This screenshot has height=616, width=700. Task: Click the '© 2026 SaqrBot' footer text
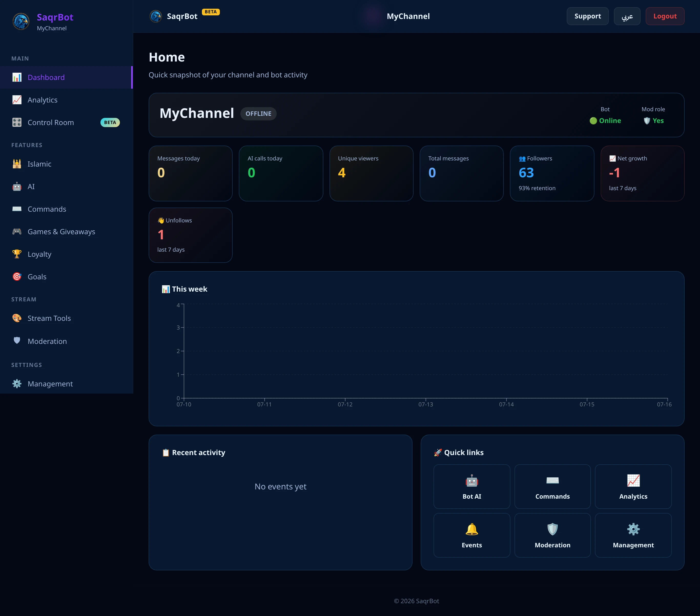click(416, 601)
